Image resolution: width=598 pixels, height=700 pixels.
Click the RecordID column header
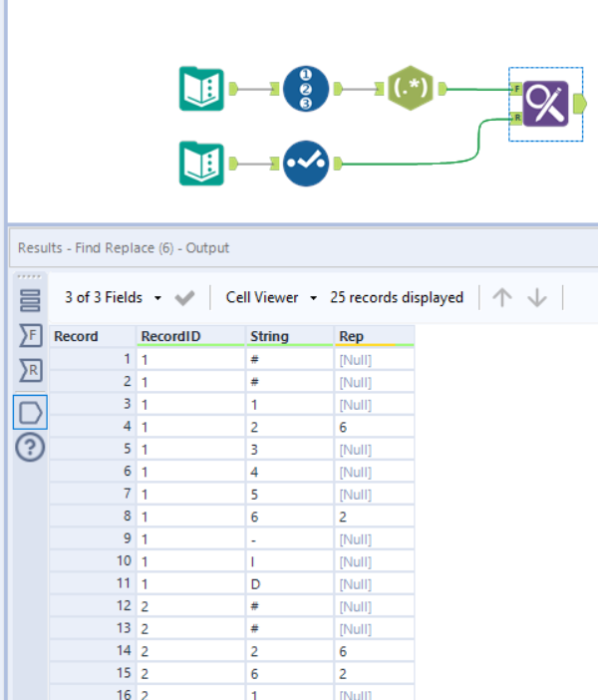click(190, 336)
